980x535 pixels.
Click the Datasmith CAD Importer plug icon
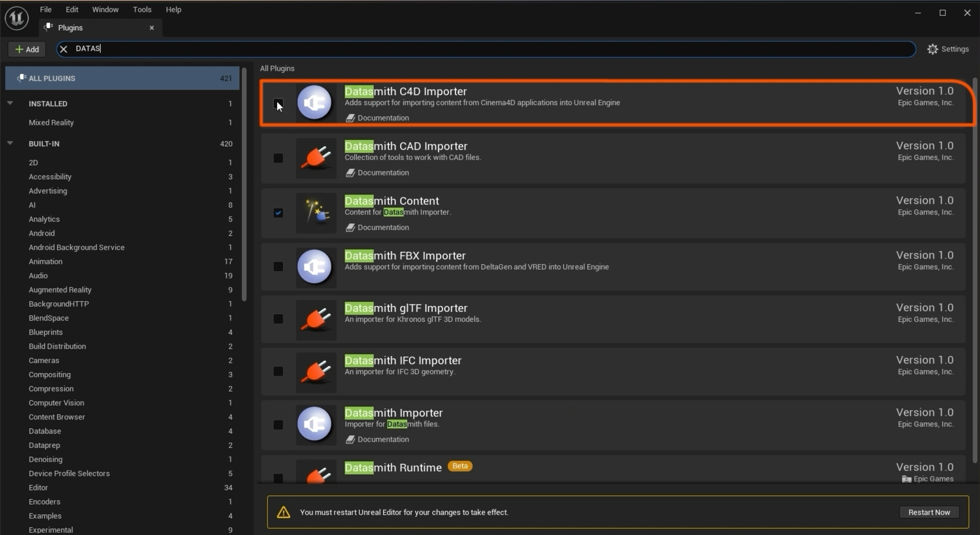[316, 158]
